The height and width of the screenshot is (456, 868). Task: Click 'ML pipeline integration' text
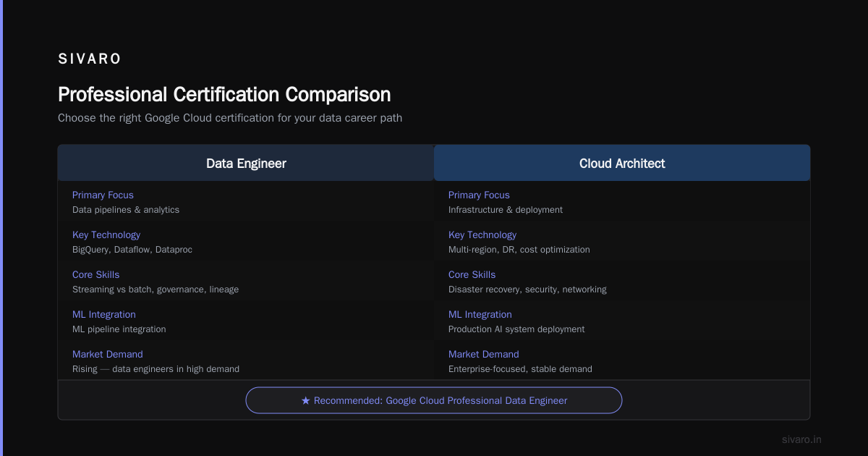[x=119, y=329]
